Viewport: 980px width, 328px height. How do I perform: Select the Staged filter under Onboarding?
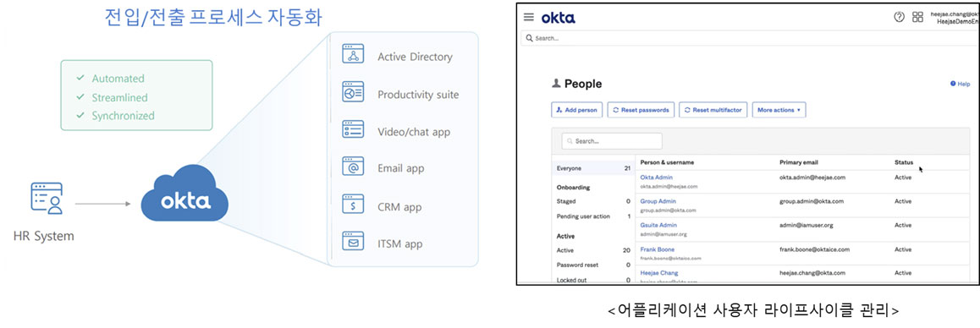tap(593, 201)
